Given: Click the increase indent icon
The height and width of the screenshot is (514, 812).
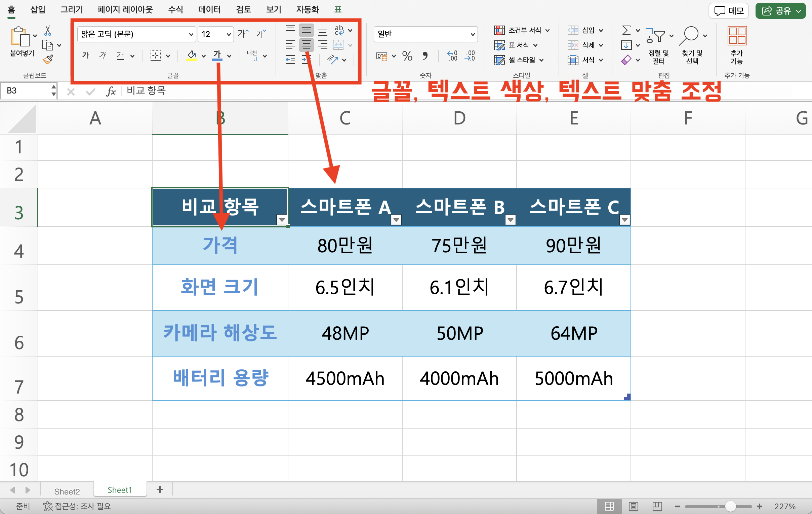Looking at the screenshot, I should 306,59.
